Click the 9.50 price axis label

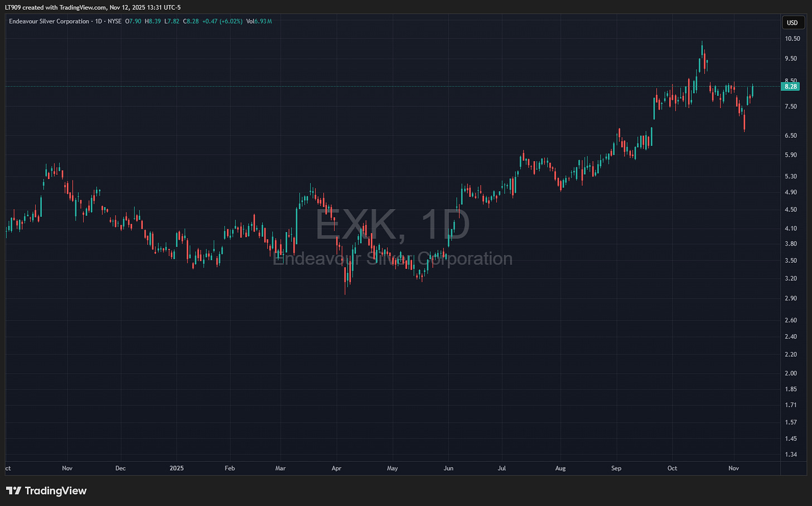tap(791, 59)
